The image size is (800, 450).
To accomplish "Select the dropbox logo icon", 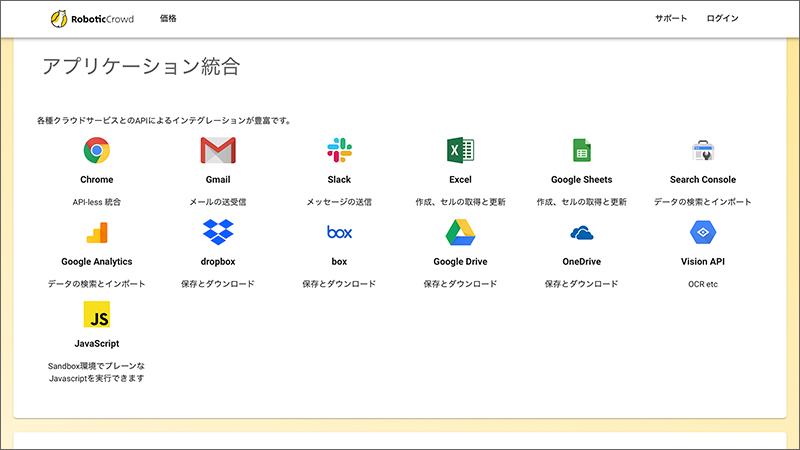I will (x=218, y=232).
